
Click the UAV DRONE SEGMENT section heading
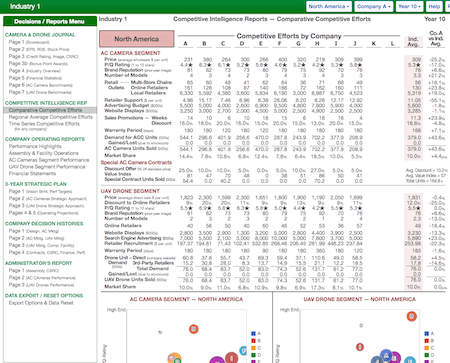pos(130,191)
